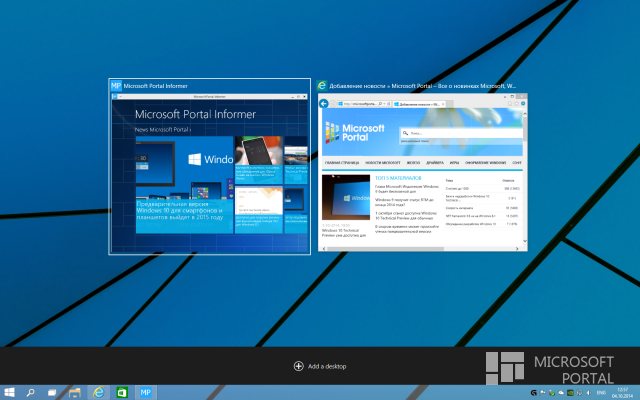The image size is (640, 400).
Task: Click the Internet Explorer thumbnail back arrow
Action: pos(324,104)
